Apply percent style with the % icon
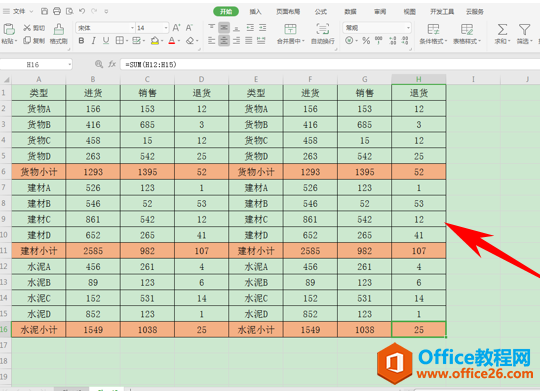 pos(366,41)
